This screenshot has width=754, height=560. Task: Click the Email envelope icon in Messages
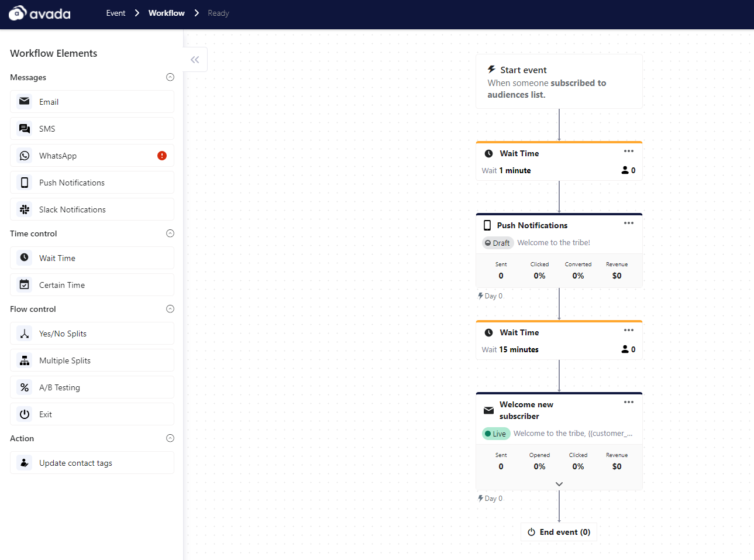click(25, 101)
